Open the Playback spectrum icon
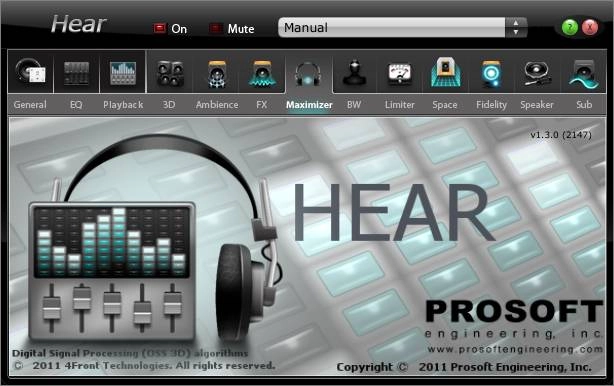614x386 pixels. pos(123,73)
